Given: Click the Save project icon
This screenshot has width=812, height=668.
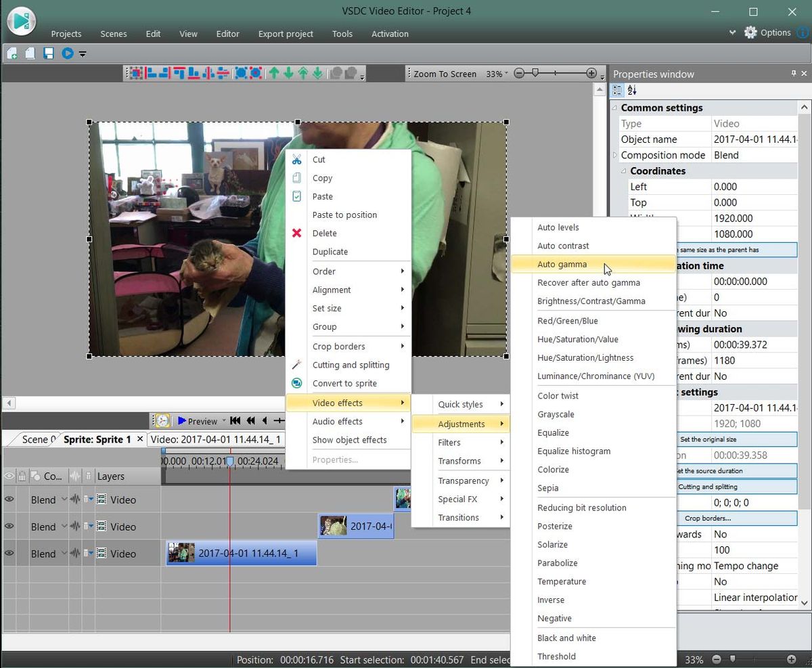Looking at the screenshot, I should pos(49,53).
